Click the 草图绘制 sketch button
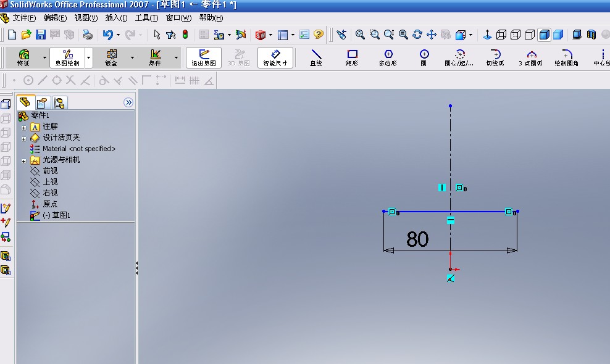 67,57
